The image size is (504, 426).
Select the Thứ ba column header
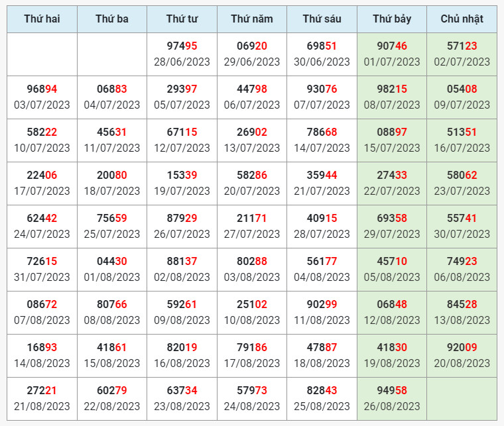click(112, 19)
